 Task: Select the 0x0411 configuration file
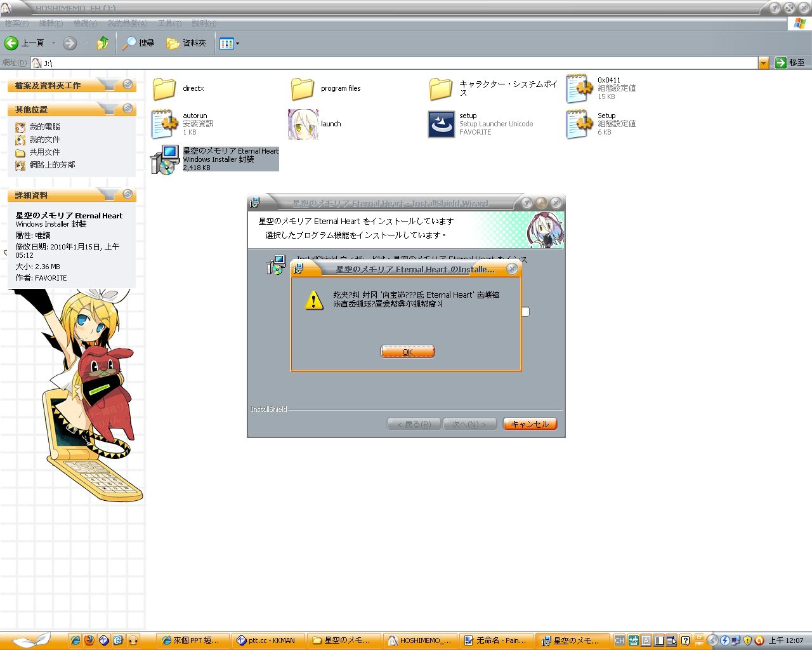(x=579, y=88)
